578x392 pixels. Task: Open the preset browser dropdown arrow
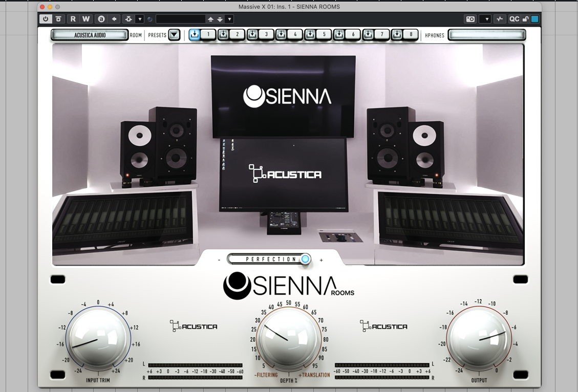(x=229, y=18)
